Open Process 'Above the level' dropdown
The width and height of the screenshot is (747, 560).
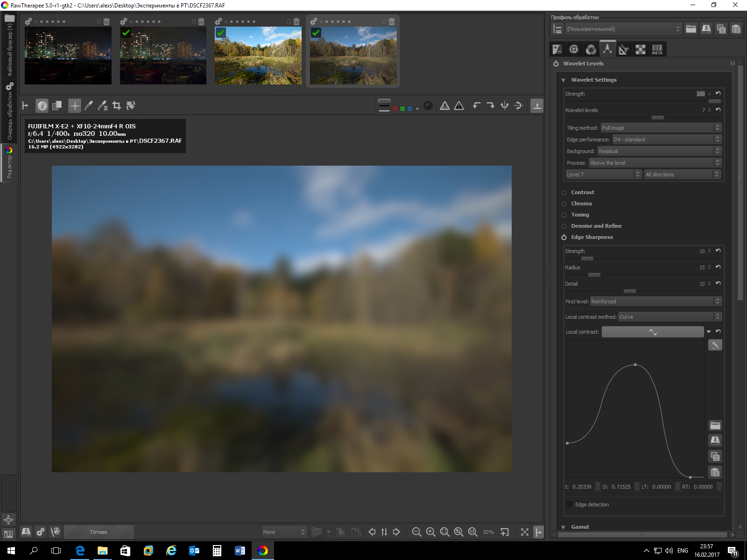[x=655, y=163]
